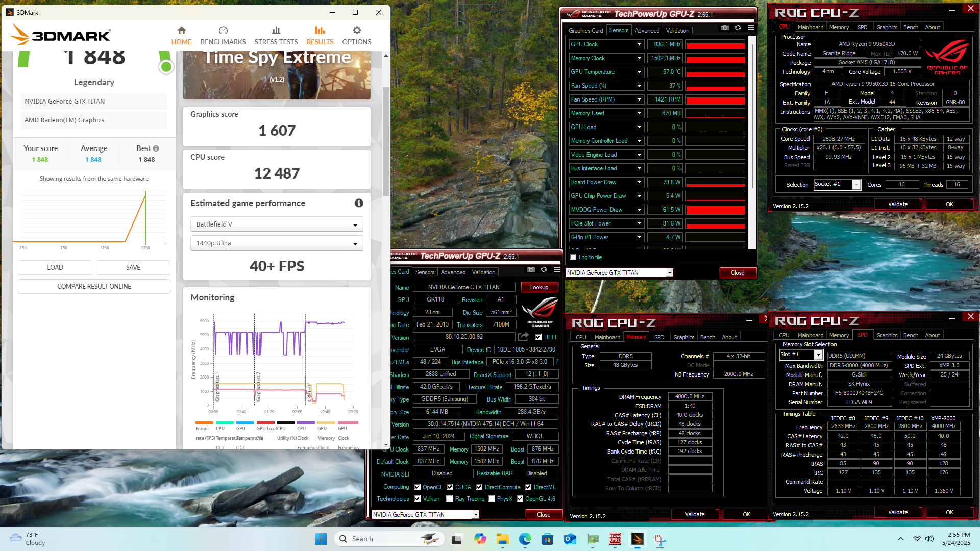Open Socket #1 selection dropdown

click(837, 184)
